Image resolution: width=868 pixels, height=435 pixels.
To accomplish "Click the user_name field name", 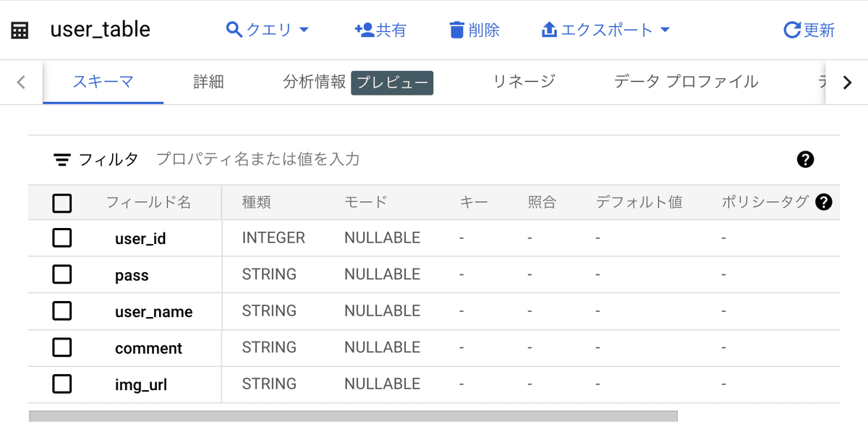I will coord(153,312).
